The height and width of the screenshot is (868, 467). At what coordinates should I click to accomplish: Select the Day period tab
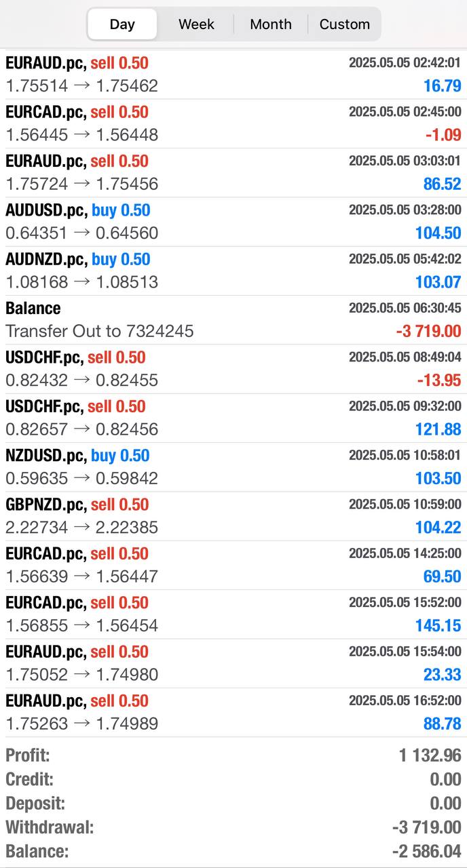[x=122, y=24]
